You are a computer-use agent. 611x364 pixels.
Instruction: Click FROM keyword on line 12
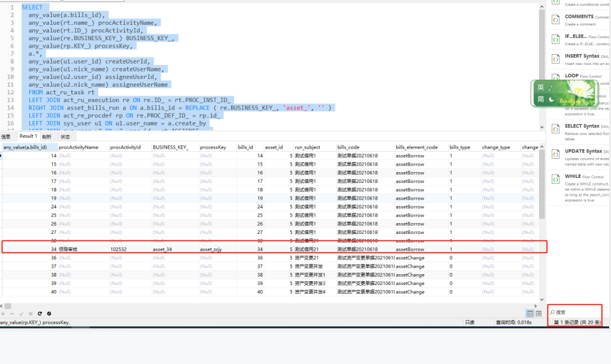(x=36, y=92)
